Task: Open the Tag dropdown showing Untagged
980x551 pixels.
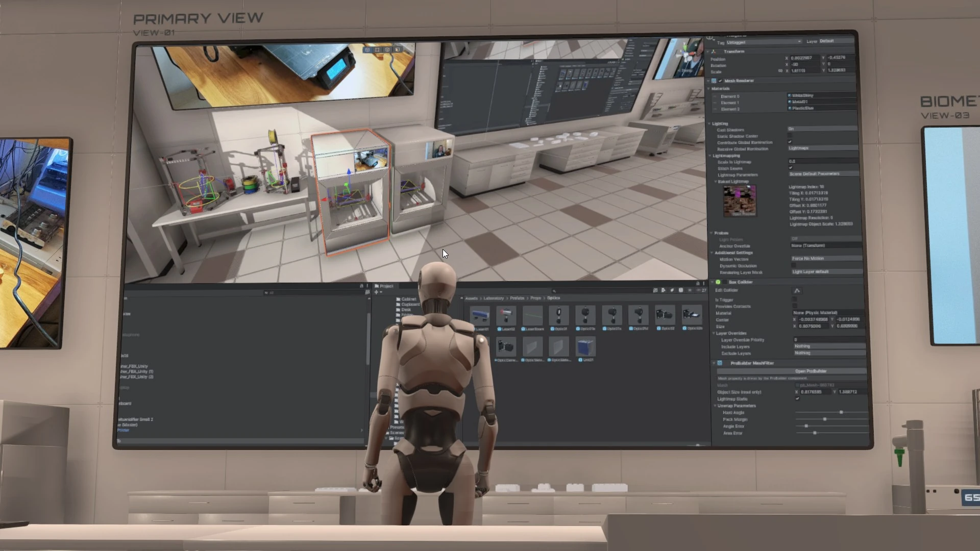Action: click(763, 41)
